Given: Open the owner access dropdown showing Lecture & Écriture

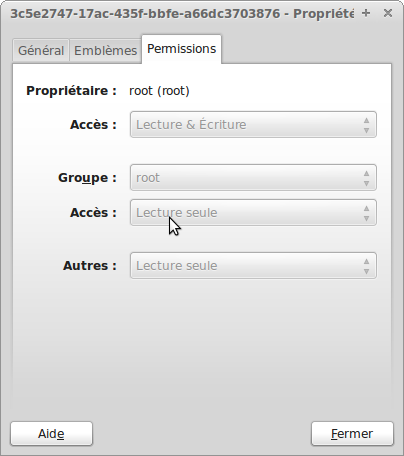Looking at the screenshot, I should coord(253,125).
